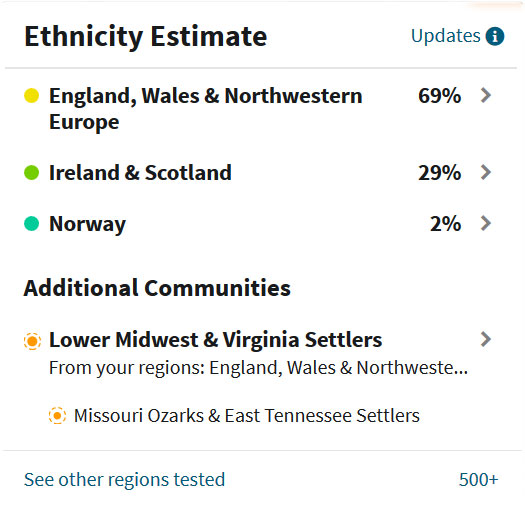Select the Norway region label
The height and width of the screenshot is (506, 525).
click(x=87, y=224)
